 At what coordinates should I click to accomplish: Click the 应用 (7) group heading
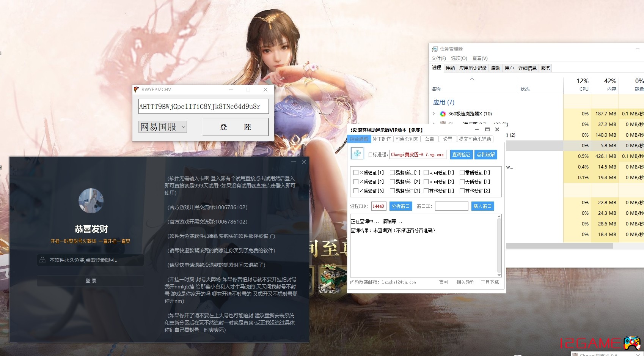click(443, 102)
